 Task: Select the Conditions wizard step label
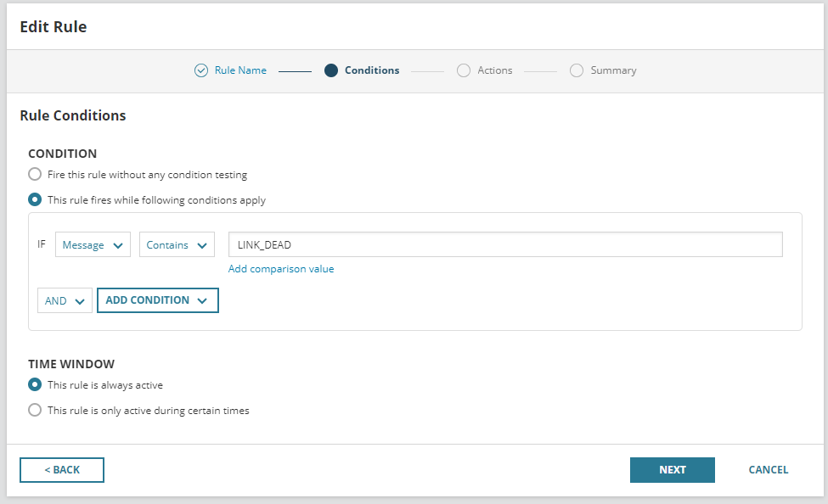372,70
